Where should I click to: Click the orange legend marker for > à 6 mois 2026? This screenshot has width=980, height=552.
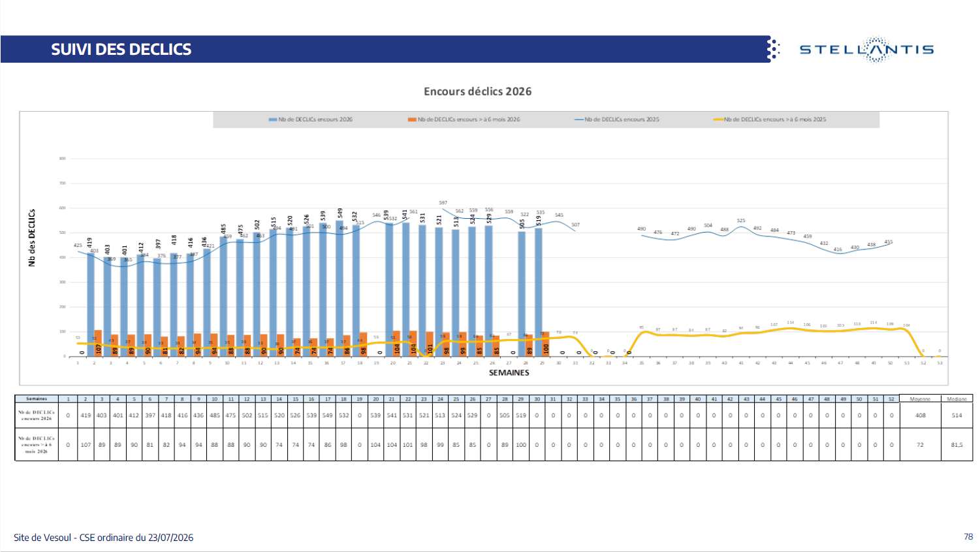coord(412,120)
